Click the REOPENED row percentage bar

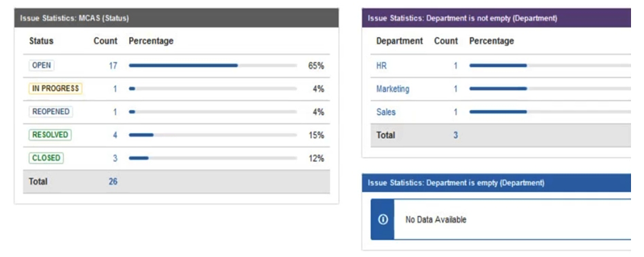(213, 111)
